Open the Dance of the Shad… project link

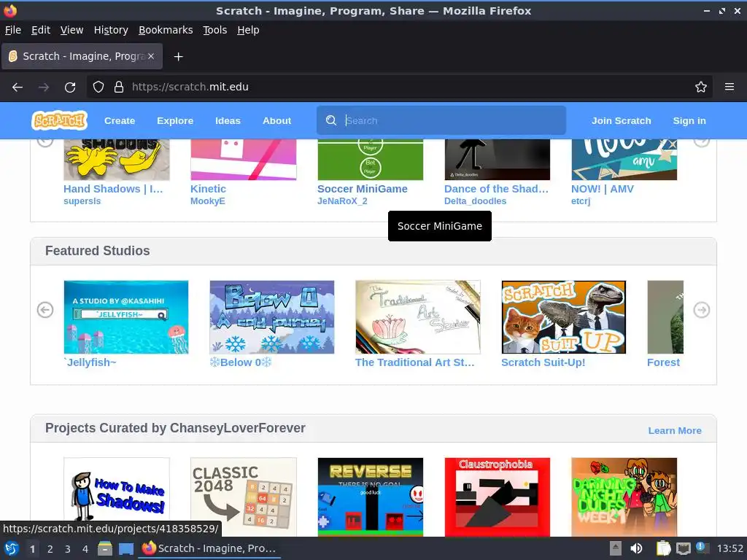(496, 189)
